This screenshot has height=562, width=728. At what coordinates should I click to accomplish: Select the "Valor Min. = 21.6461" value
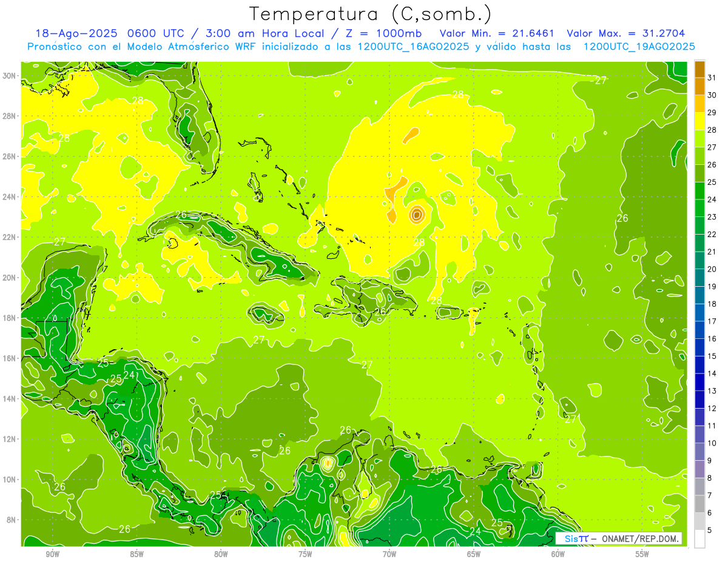(498, 33)
